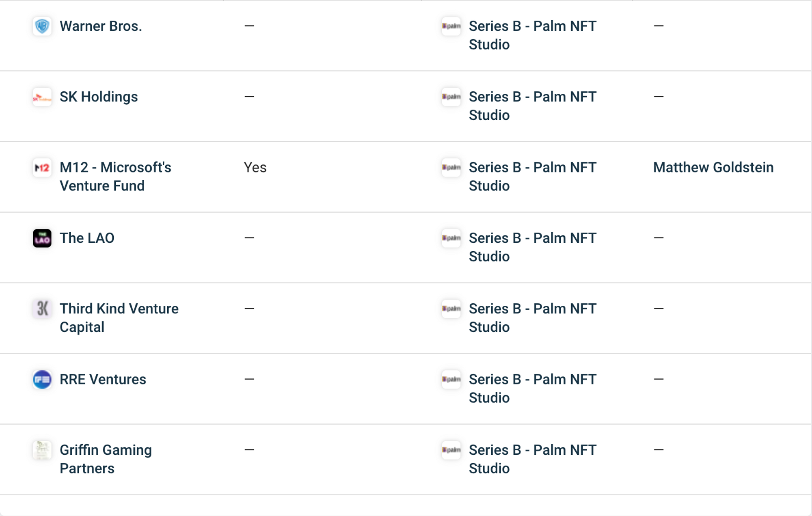Click the SK Holdings logo icon
The width and height of the screenshot is (812, 516).
coord(42,97)
